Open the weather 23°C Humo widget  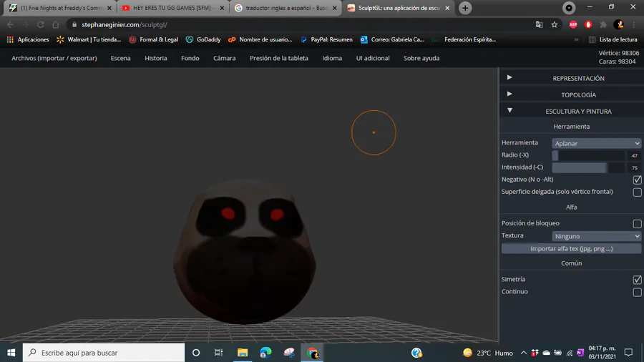(x=488, y=353)
